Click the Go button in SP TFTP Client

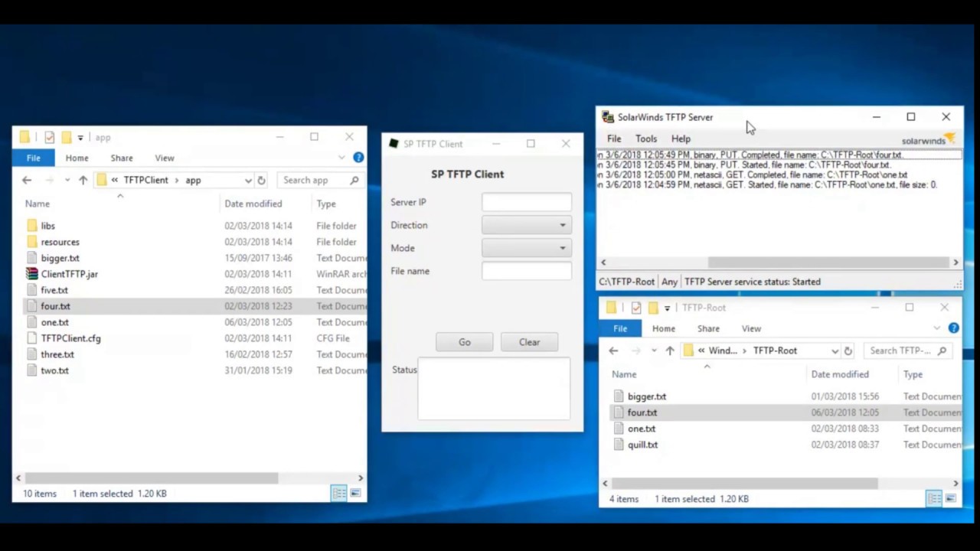point(465,342)
